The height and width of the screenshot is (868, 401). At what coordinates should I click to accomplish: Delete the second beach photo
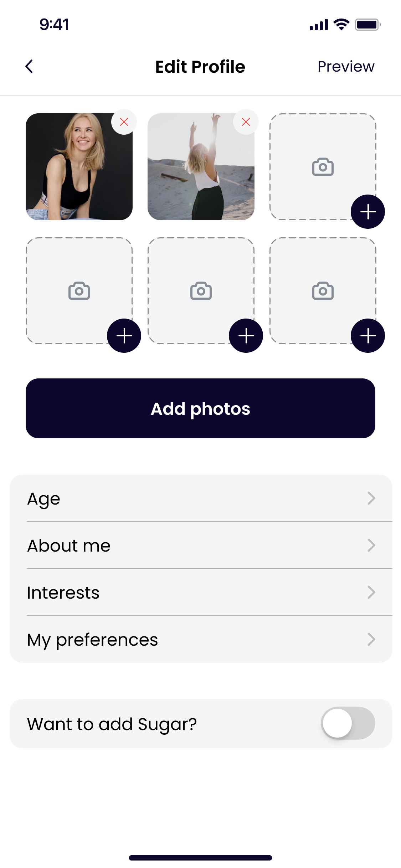(246, 122)
